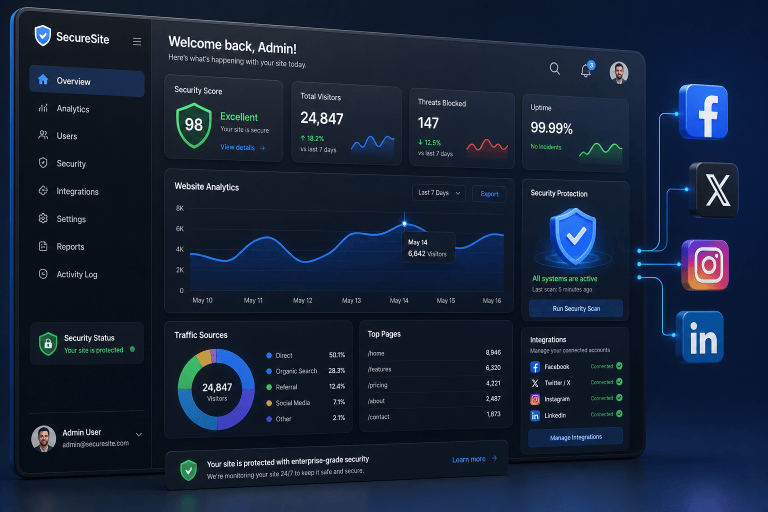Click the SecureSite shield logo
This screenshot has width=768, height=512.
[43, 35]
